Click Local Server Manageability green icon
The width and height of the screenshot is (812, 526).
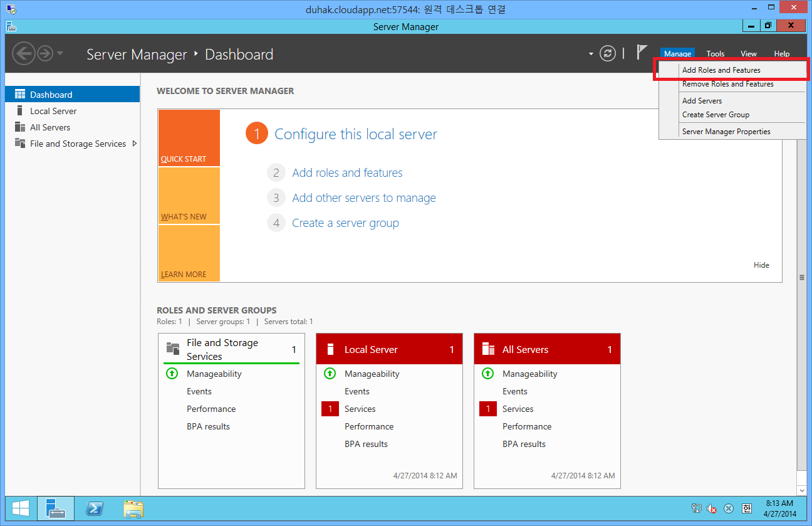[330, 374]
